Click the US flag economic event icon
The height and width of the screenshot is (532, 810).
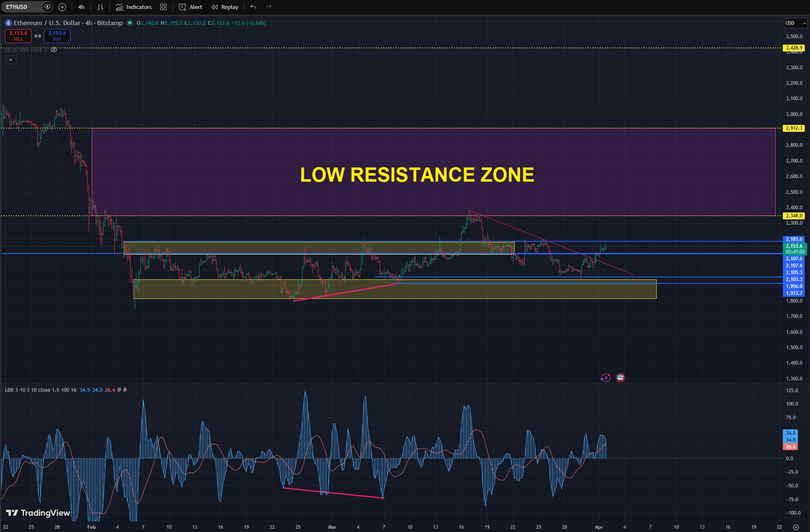620,378
